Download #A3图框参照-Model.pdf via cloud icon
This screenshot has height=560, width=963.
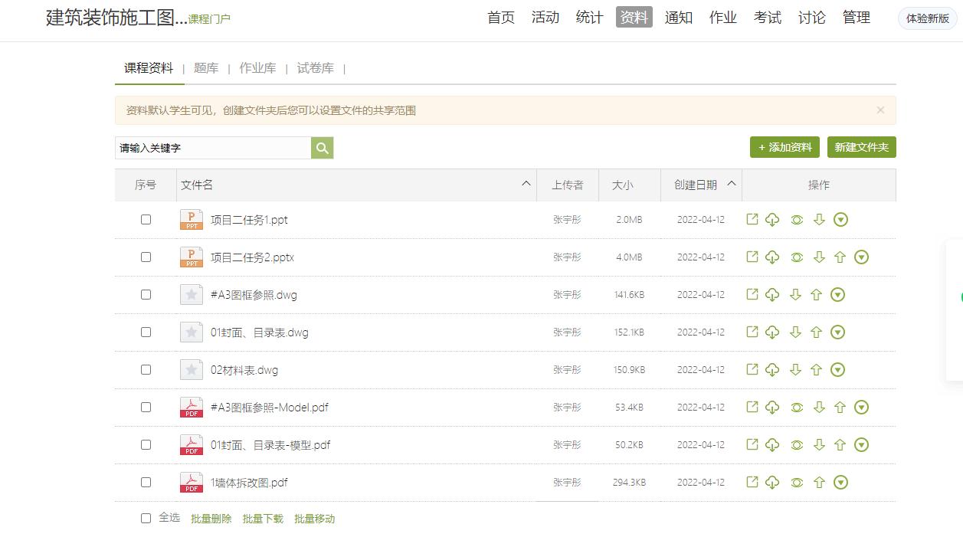pos(772,408)
